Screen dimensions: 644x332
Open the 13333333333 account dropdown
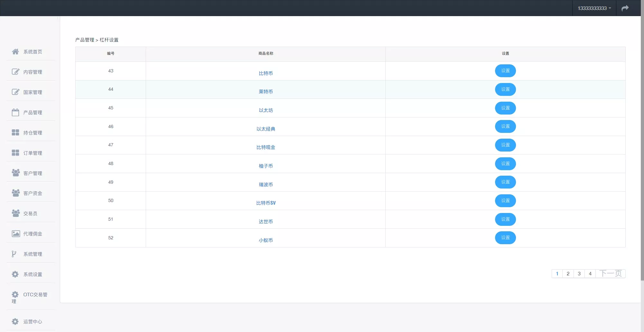594,8
